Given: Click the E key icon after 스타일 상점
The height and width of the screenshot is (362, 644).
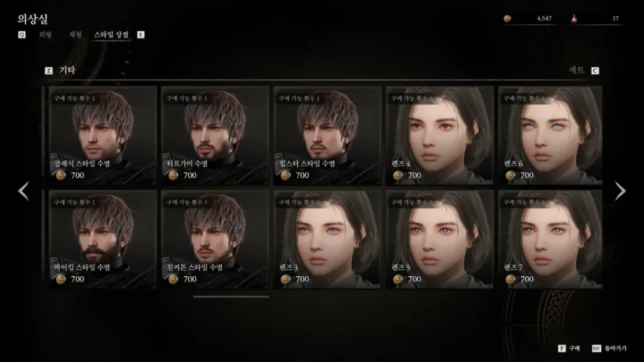Looking at the screenshot, I should coord(141,35).
